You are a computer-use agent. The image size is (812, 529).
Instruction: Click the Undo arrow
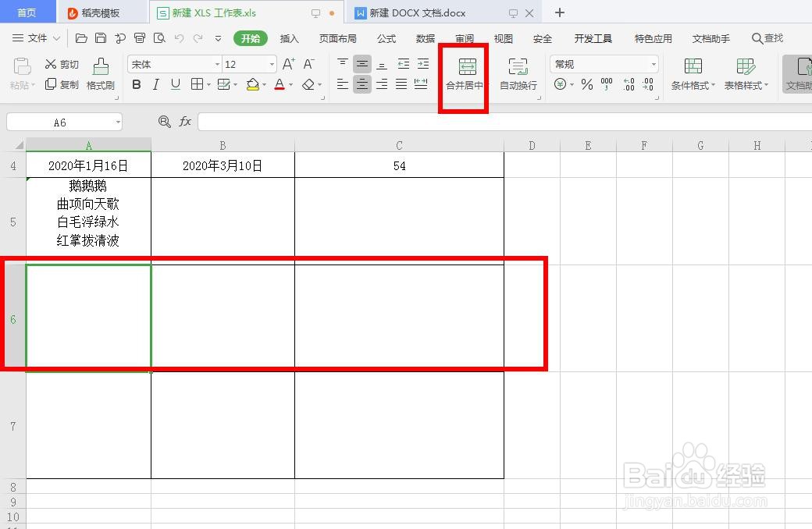click(x=179, y=38)
